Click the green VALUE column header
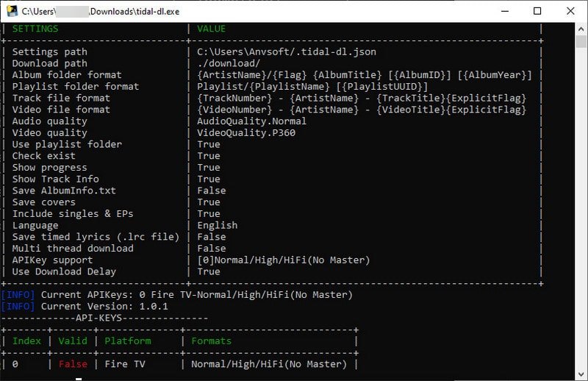This screenshot has width=588, height=381. [x=212, y=29]
